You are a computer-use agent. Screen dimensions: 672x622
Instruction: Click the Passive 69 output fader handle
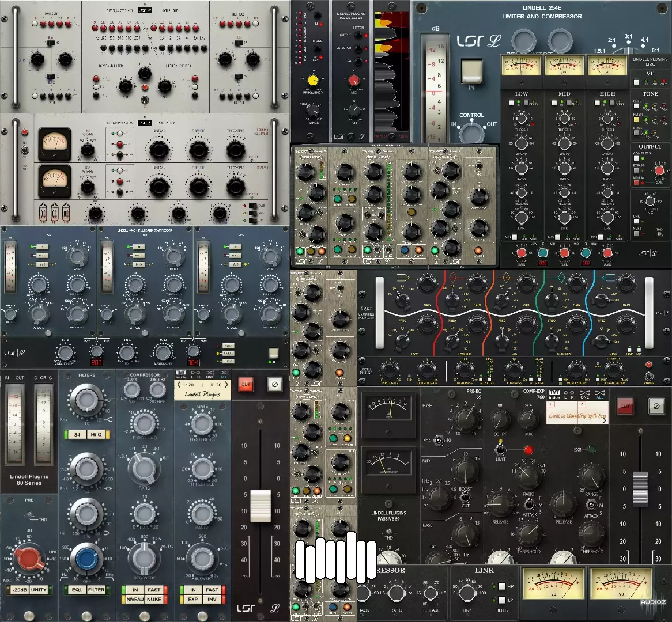pos(640,489)
